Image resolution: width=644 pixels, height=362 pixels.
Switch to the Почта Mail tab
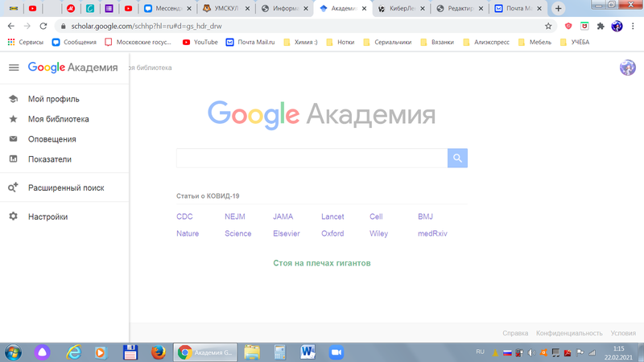pos(518,8)
